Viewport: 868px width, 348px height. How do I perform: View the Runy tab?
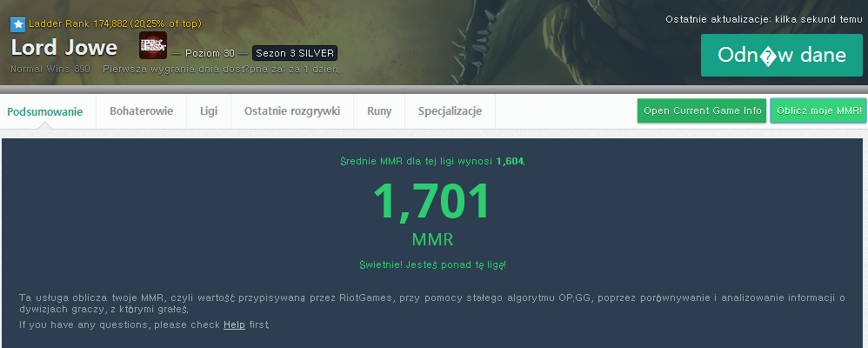(x=379, y=111)
